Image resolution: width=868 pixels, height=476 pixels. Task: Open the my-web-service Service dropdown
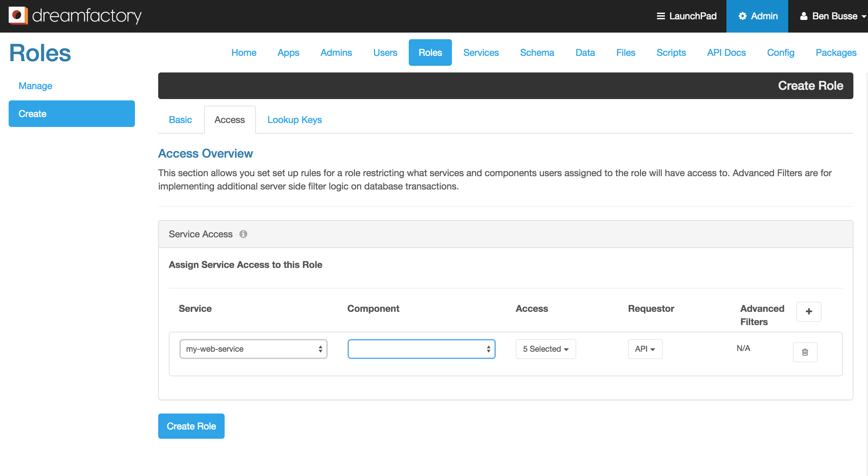point(254,349)
